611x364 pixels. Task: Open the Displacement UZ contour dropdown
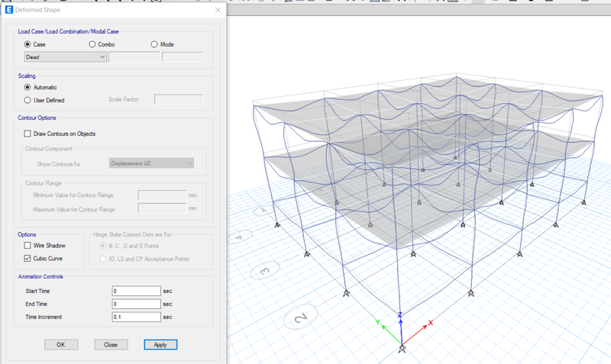pos(151,163)
